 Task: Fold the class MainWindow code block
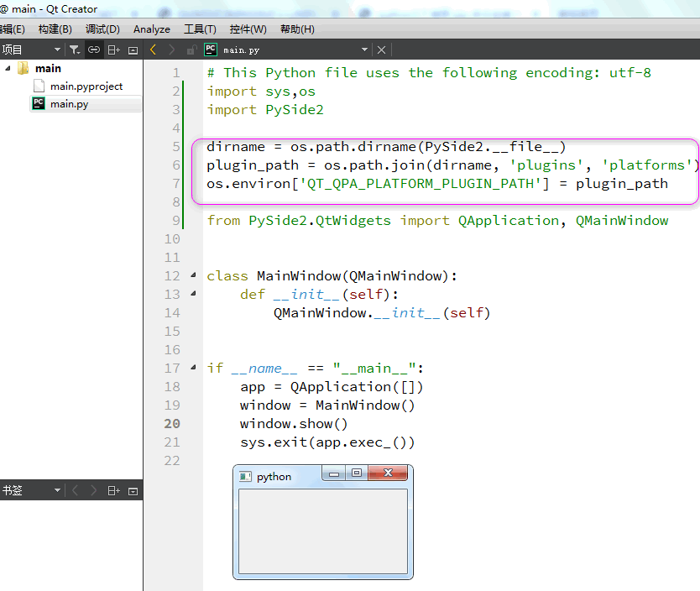(x=193, y=275)
